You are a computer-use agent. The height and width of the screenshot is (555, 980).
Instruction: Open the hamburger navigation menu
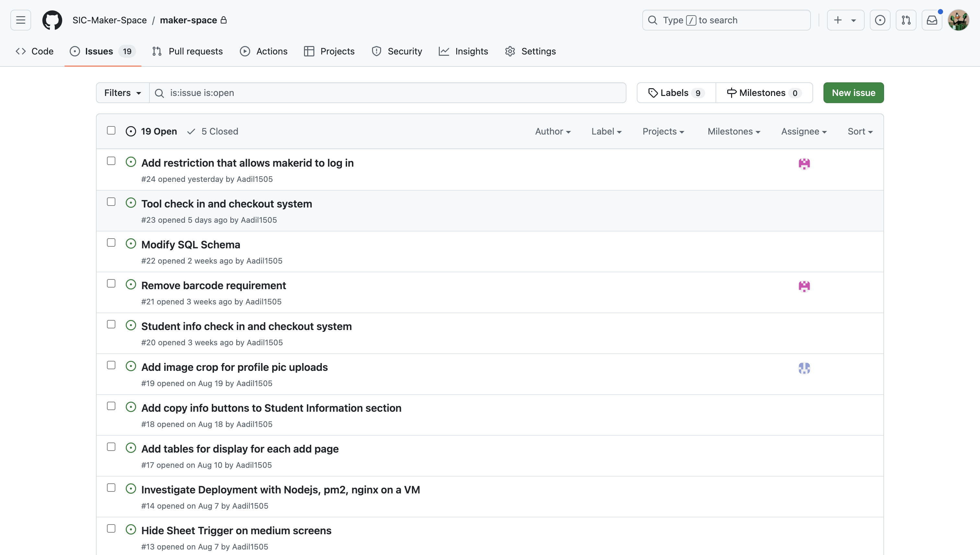pos(20,20)
